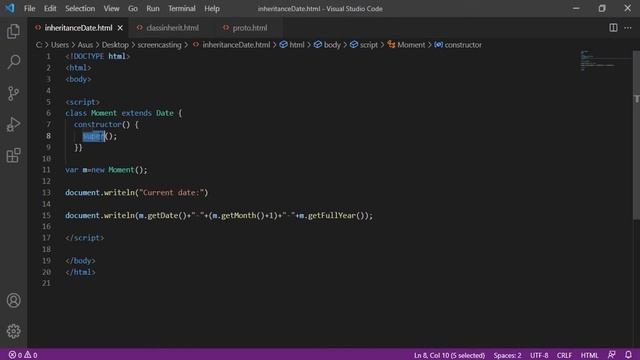Open the Terminal menu
640x360 pixels.
point(182,9)
